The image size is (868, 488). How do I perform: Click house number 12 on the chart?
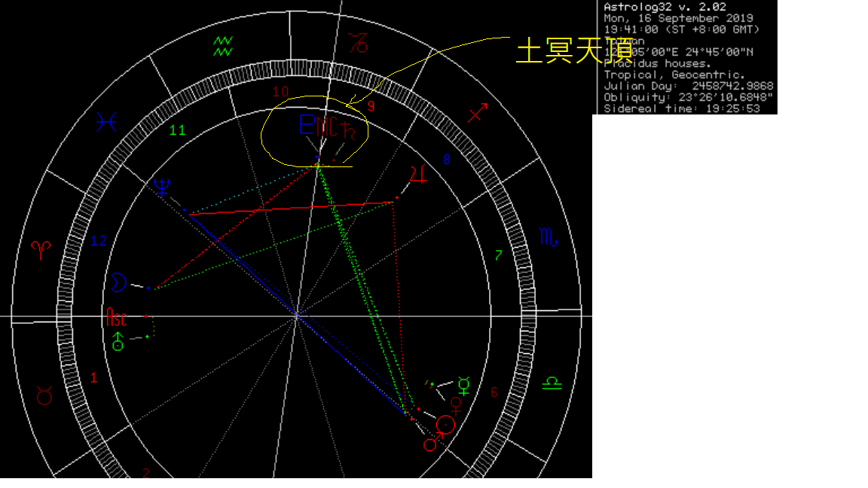pyautogui.click(x=99, y=241)
